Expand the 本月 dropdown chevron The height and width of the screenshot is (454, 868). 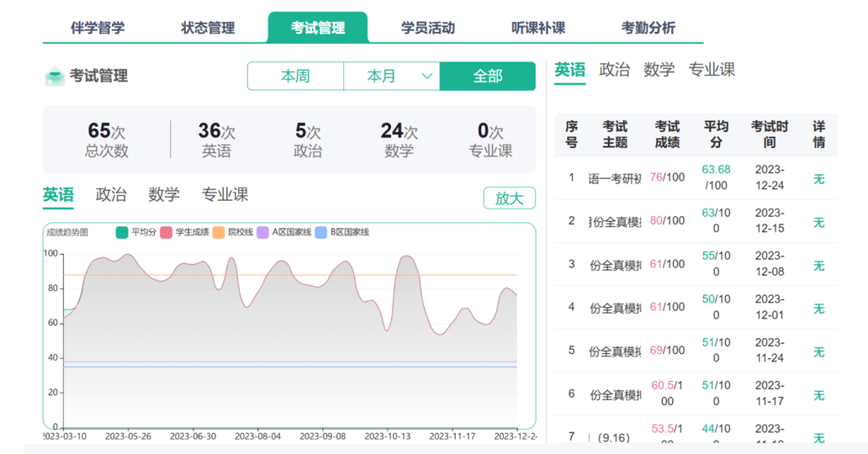(426, 76)
